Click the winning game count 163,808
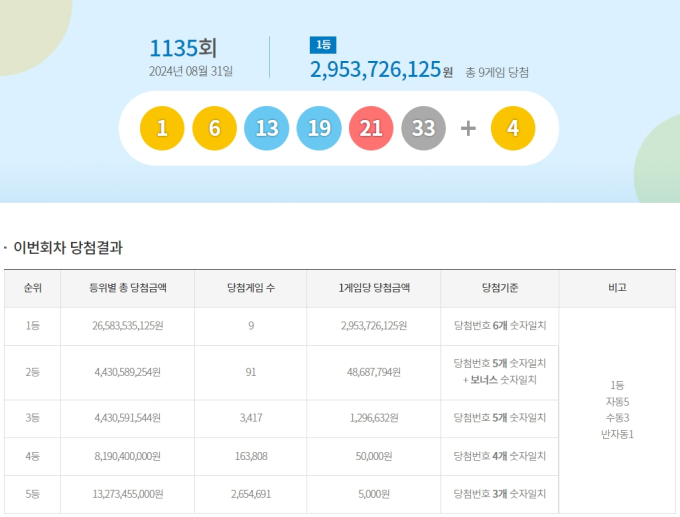 pos(251,456)
